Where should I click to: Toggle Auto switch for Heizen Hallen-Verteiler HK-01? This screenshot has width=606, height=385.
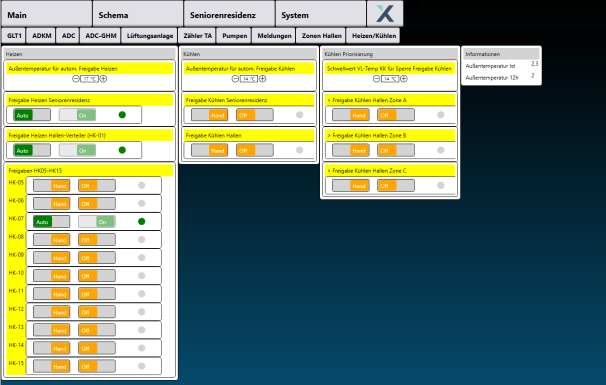coord(32,150)
